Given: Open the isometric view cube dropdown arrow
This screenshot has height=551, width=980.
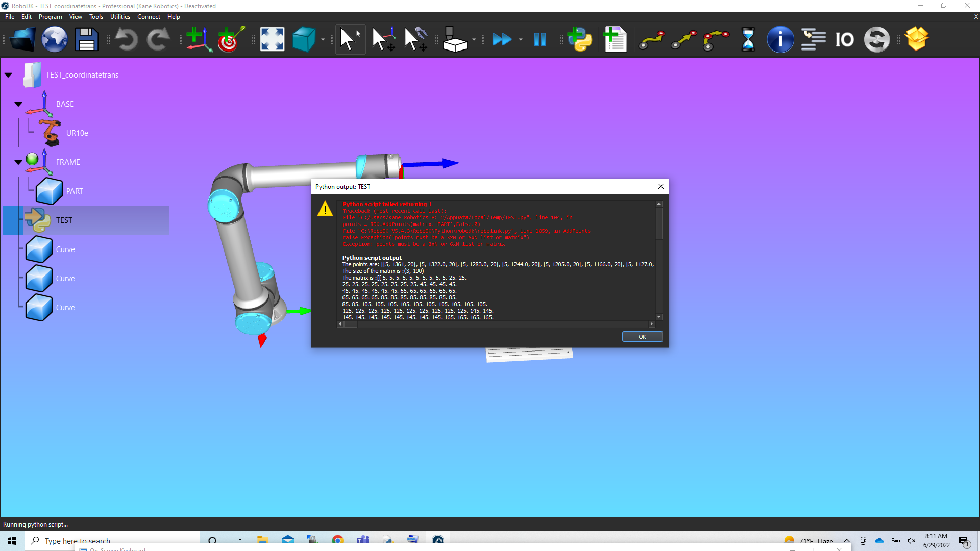Looking at the screenshot, I should pos(323,39).
